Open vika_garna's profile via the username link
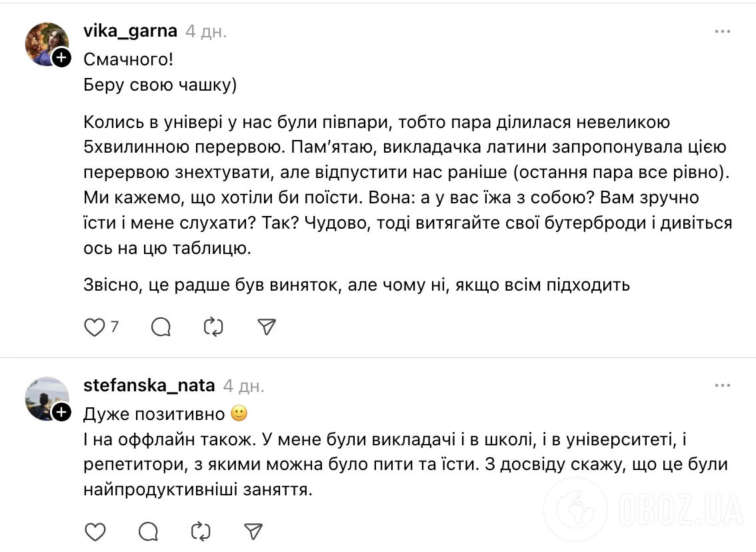Screen dimensions: 756x552 [131, 30]
